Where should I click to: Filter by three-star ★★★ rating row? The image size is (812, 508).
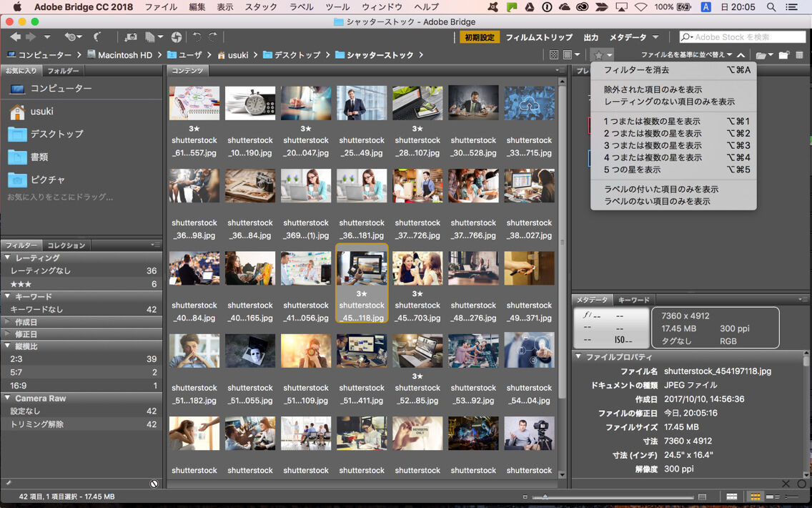coord(81,284)
